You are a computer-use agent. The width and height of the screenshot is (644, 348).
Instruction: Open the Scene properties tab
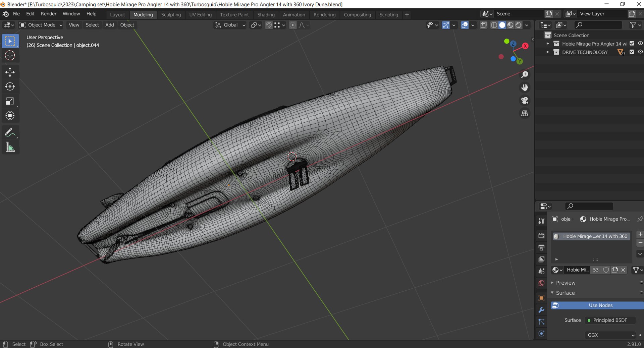[x=541, y=271]
